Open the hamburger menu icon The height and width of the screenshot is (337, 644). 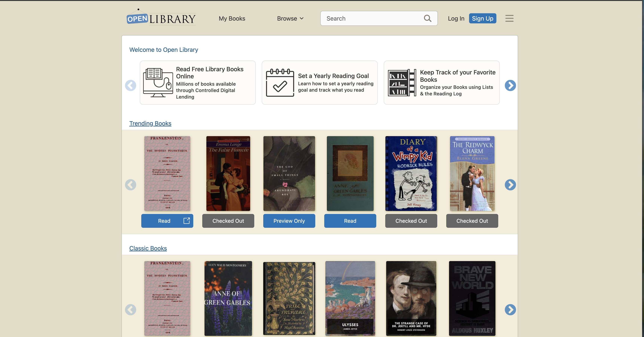coord(509,18)
